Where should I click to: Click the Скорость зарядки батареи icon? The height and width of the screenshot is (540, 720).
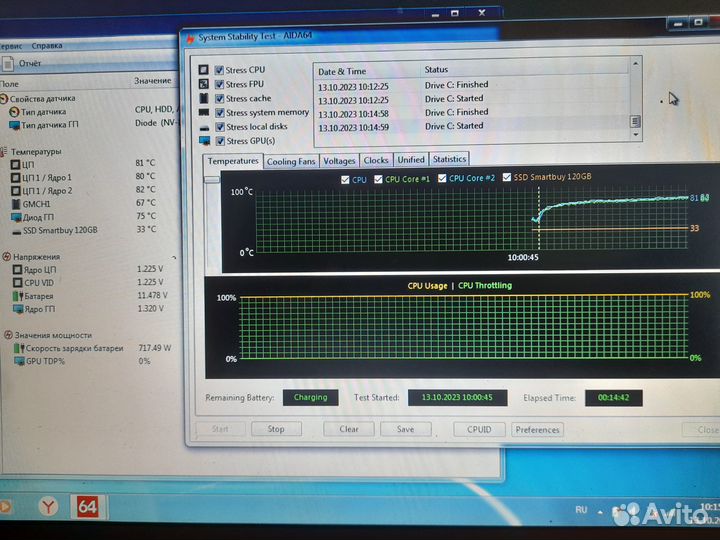19,348
